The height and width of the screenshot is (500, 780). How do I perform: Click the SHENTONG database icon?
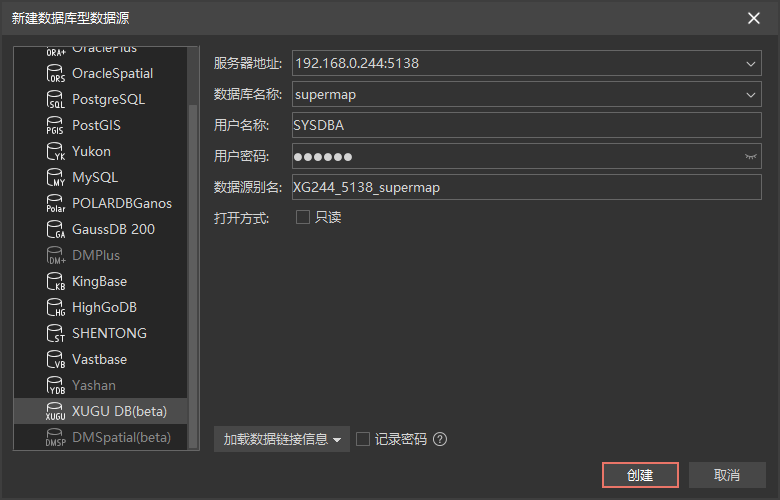[x=56, y=334]
